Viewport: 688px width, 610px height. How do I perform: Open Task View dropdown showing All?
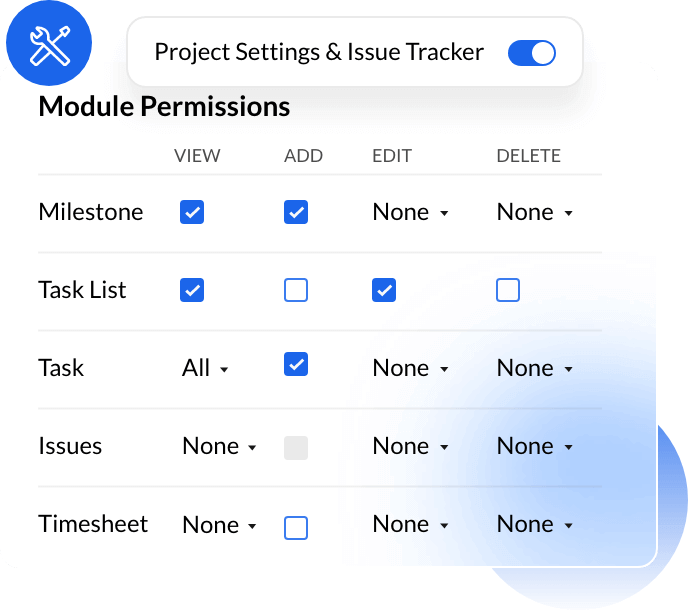205,368
